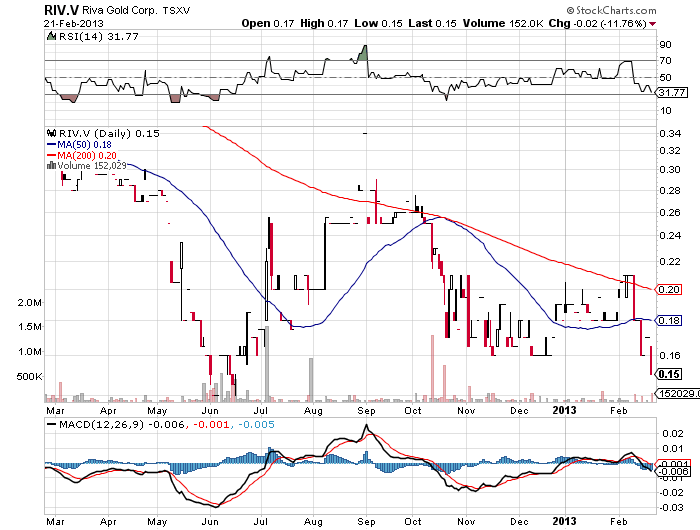700x530 pixels.
Task: Click the MACD(12,26,9) -0.006 legend
Action: [122, 425]
